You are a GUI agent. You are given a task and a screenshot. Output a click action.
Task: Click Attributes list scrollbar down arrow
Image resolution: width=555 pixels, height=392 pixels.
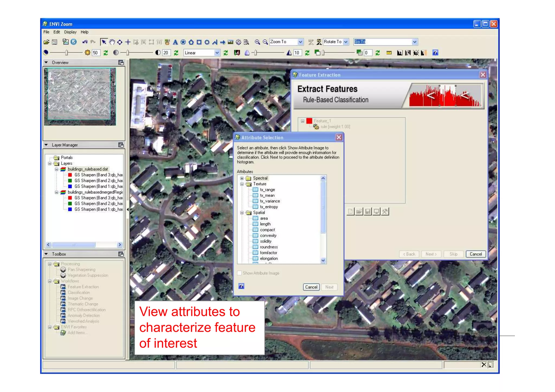click(323, 261)
